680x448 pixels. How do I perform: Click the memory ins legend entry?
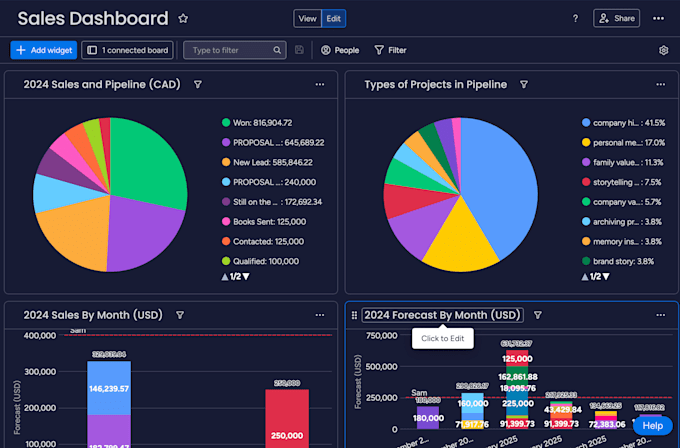click(x=622, y=242)
